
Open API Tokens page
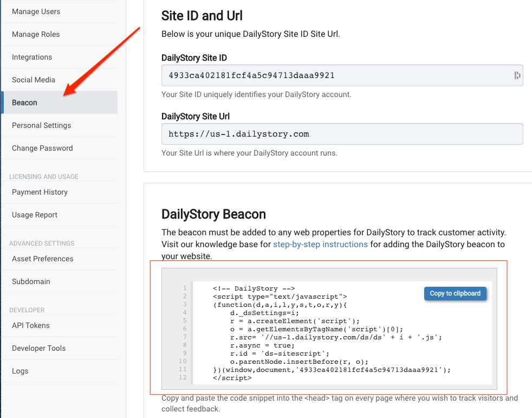[x=30, y=325]
